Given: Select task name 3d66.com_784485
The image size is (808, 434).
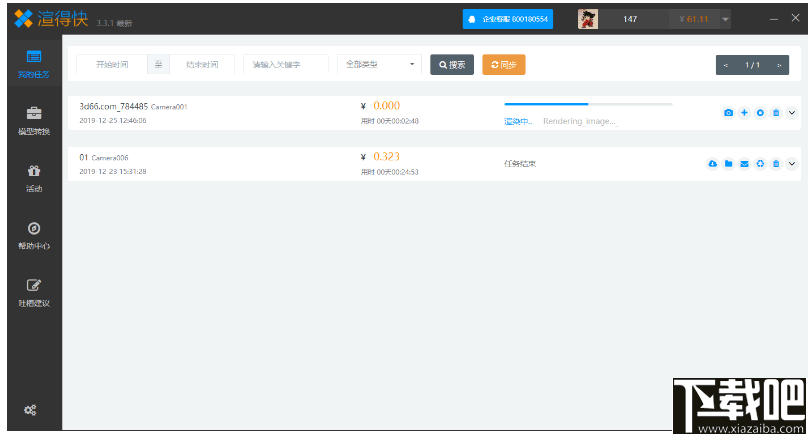Looking at the screenshot, I should click(x=113, y=107).
